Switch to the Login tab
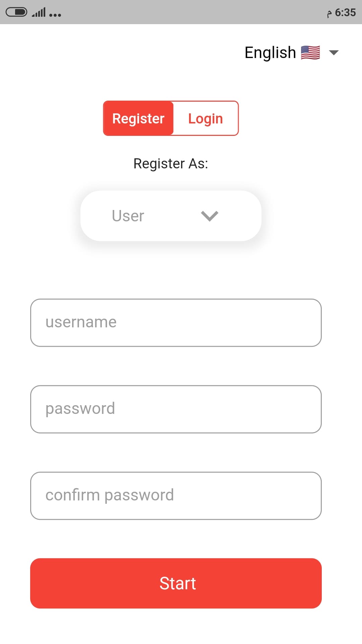 pyautogui.click(x=205, y=118)
